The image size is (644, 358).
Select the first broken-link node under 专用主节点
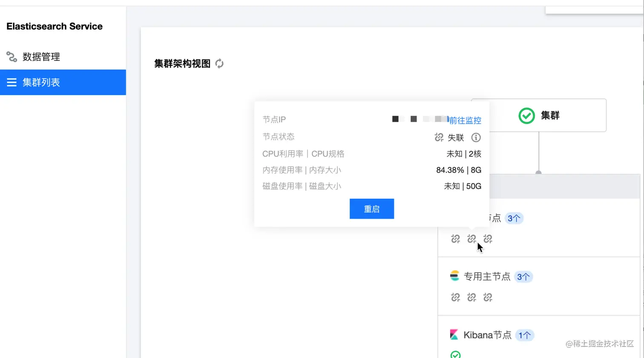pos(455,297)
